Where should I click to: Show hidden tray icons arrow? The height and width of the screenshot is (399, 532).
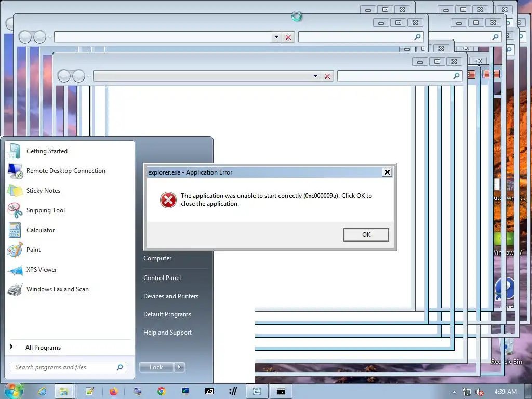pos(454,392)
